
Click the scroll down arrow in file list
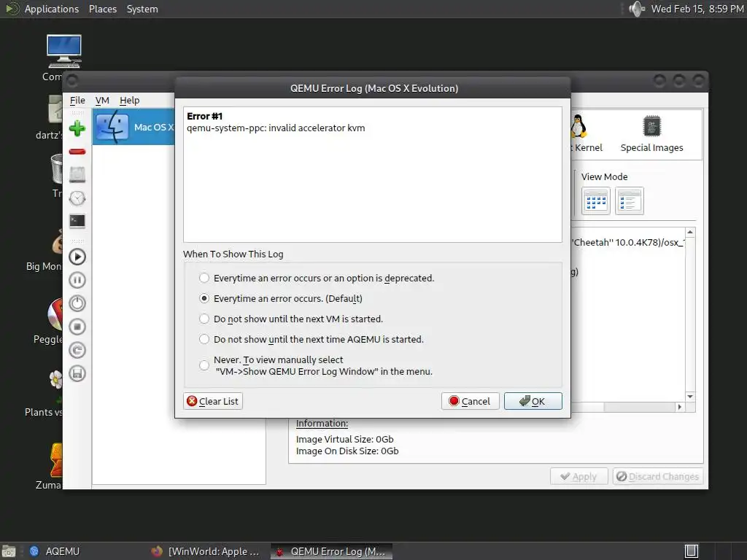690,397
